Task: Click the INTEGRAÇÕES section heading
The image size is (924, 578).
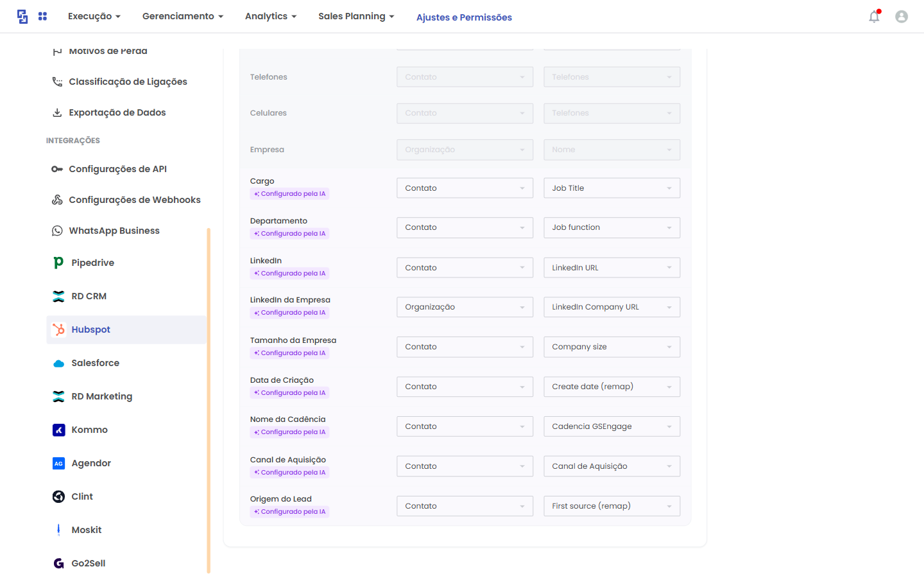Action: (x=73, y=141)
